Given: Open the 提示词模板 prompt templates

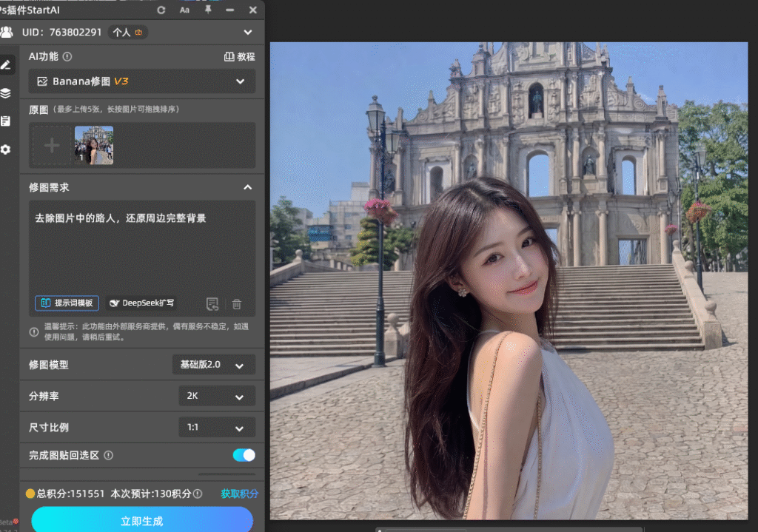Looking at the screenshot, I should pos(67,303).
